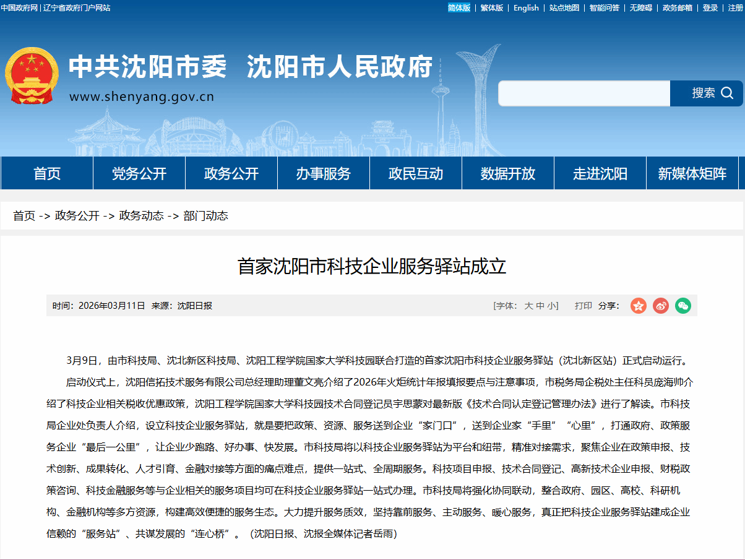The height and width of the screenshot is (560, 745).
Task: Share article via Weibo icon
Action: coord(661,306)
